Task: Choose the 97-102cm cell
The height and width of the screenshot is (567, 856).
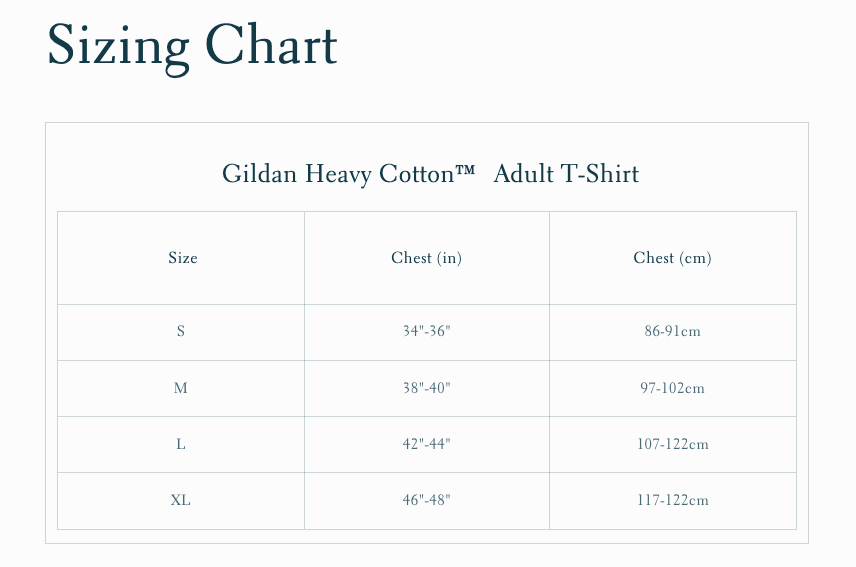Action: 672,388
